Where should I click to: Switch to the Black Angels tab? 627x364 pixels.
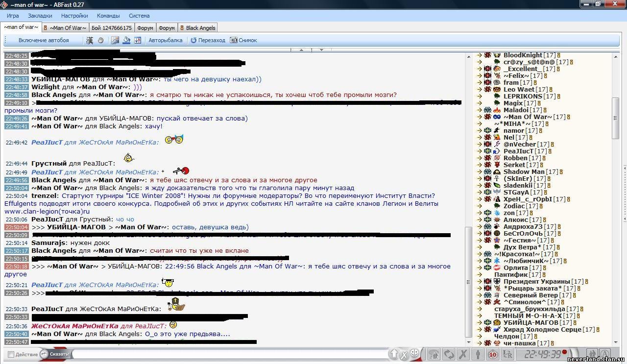(197, 28)
